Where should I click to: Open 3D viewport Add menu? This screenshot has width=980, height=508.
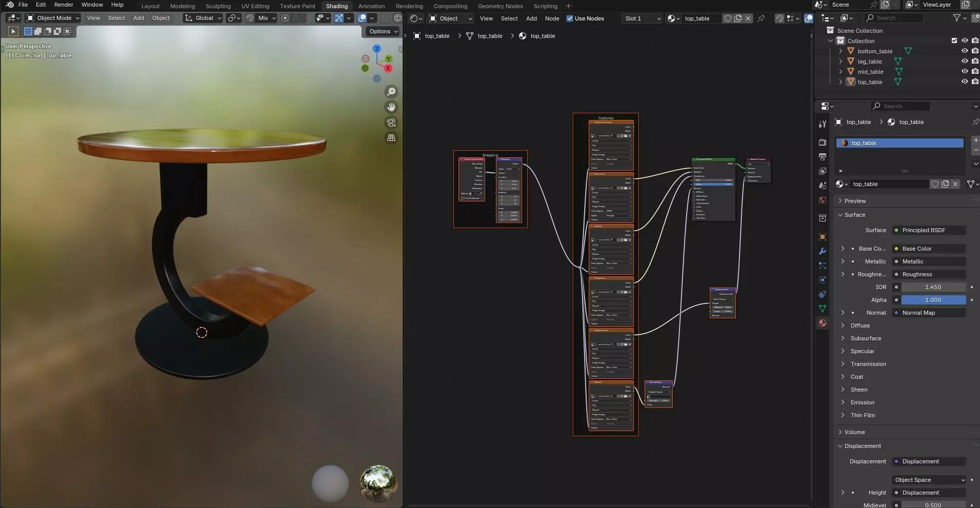point(138,18)
